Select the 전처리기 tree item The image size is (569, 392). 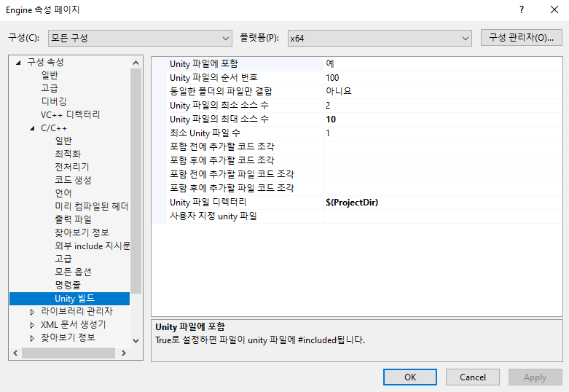tap(72, 167)
